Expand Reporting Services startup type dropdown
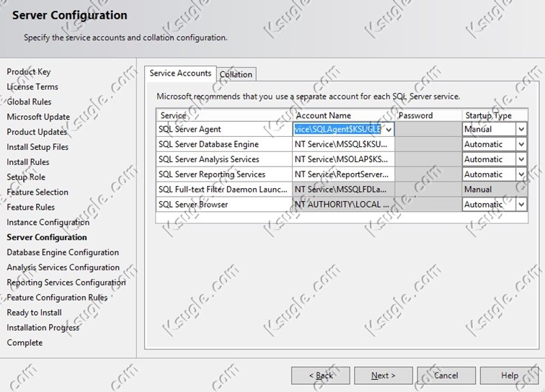The height and width of the screenshot is (392, 545). click(x=521, y=174)
